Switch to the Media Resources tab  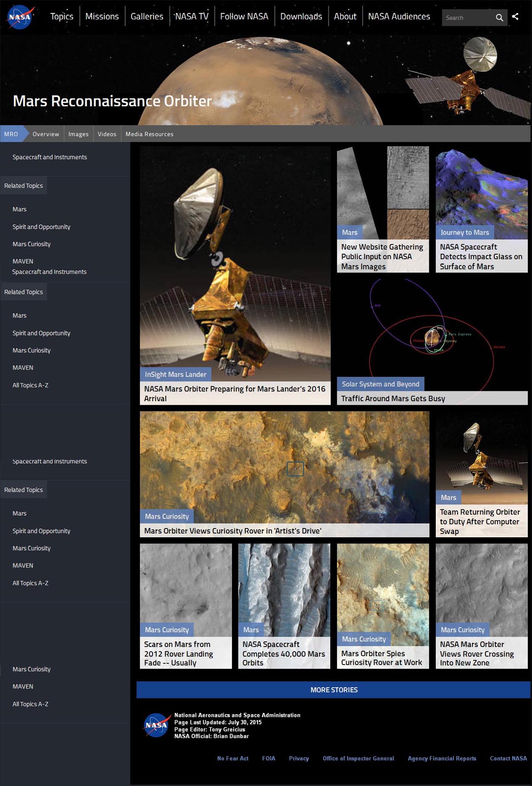(149, 134)
